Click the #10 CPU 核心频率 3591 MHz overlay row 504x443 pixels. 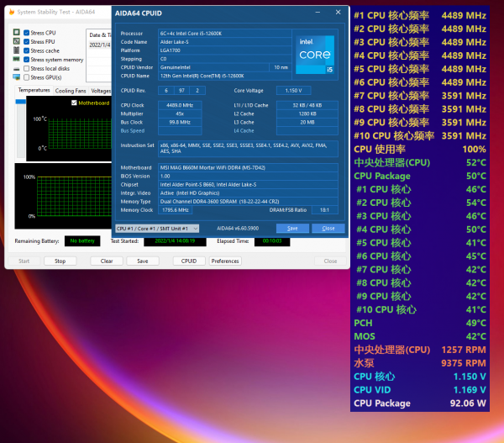click(420, 136)
